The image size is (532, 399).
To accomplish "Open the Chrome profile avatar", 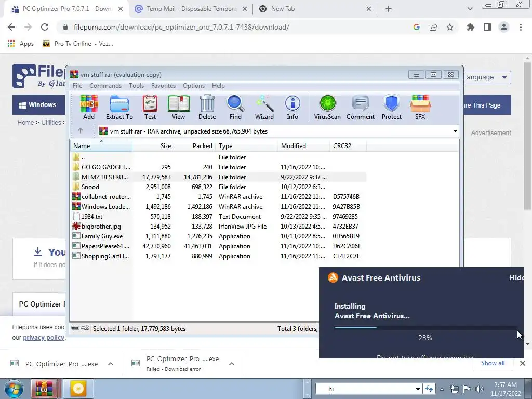I will (504, 27).
